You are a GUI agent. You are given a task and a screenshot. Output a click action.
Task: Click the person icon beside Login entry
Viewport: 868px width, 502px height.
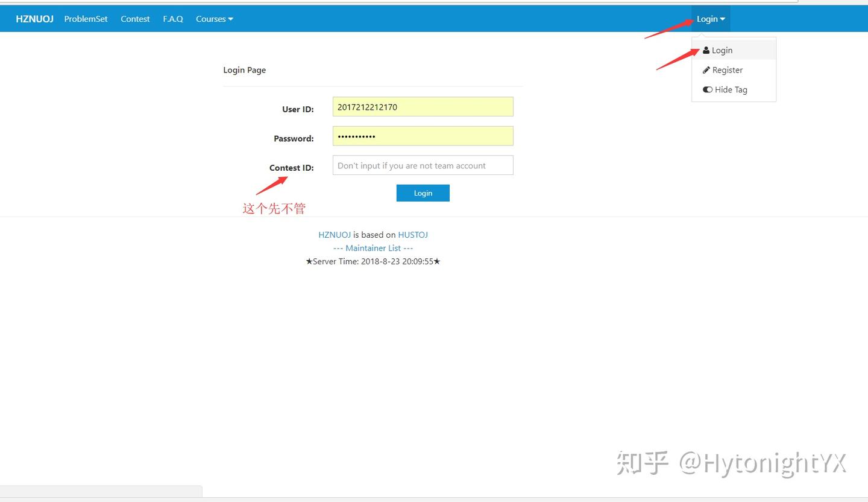[x=706, y=50]
